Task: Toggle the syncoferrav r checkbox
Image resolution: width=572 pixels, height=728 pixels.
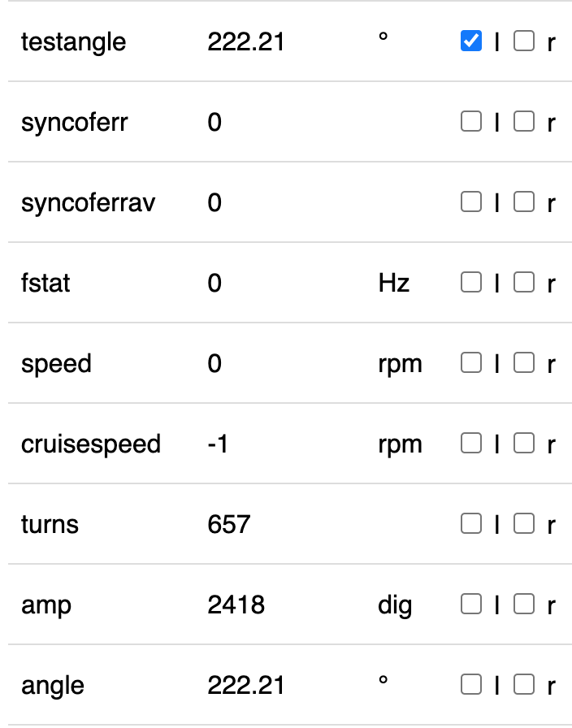Action: coord(524,201)
